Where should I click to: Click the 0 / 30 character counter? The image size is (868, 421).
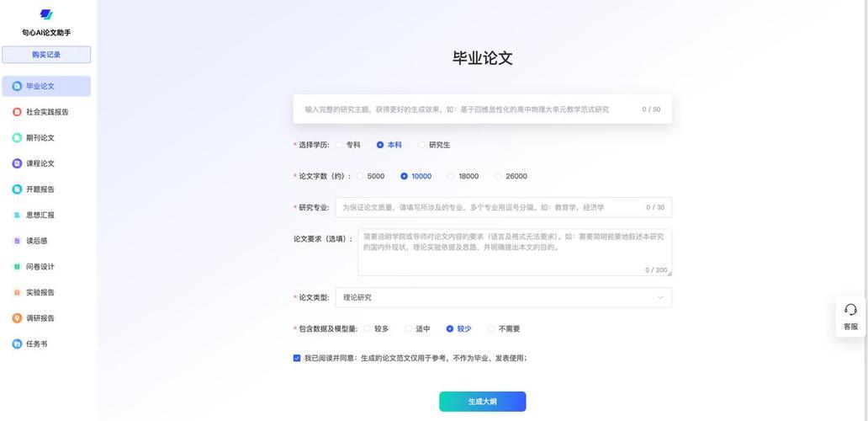tap(655, 207)
